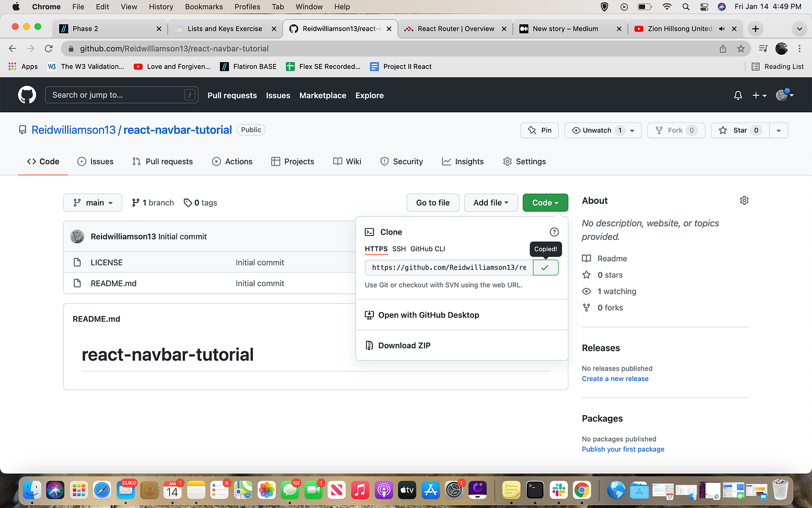Image resolution: width=812 pixels, height=508 pixels.
Task: Launch Safari from the Dock
Action: tap(102, 491)
